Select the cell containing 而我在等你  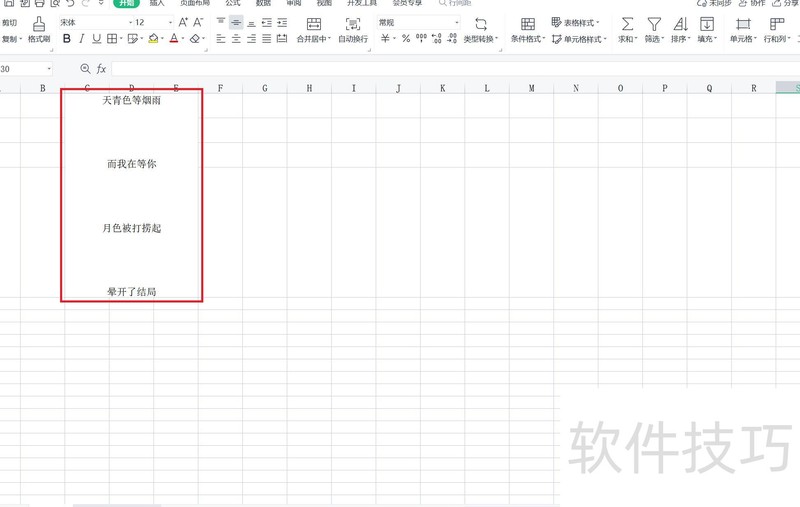tap(132, 164)
